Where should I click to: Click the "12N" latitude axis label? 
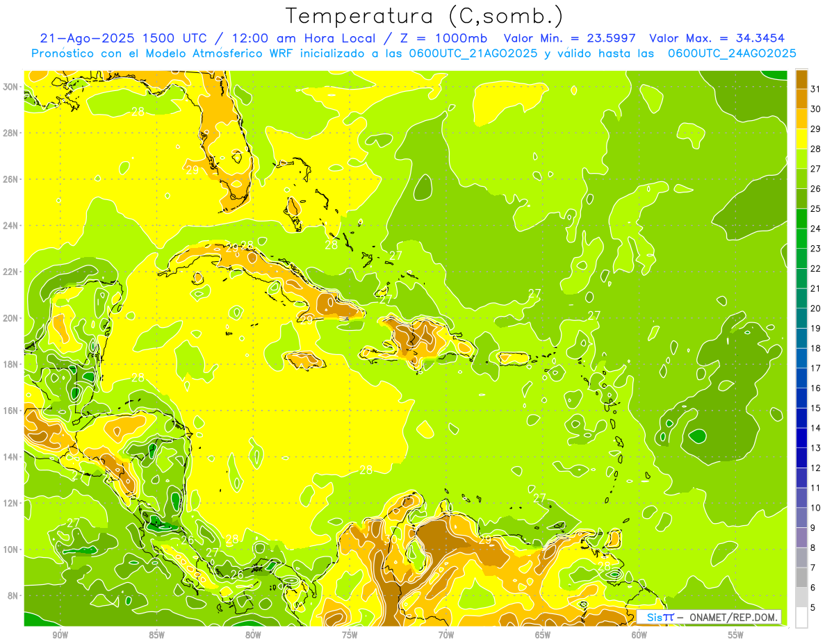coord(11,503)
